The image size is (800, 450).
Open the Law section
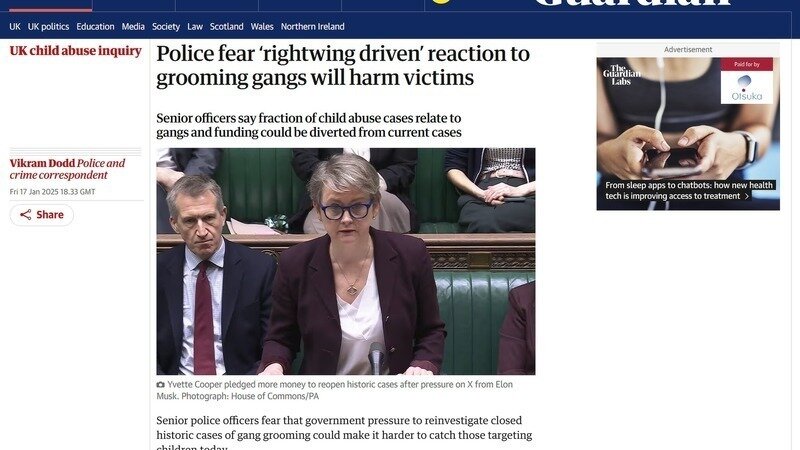click(x=195, y=27)
